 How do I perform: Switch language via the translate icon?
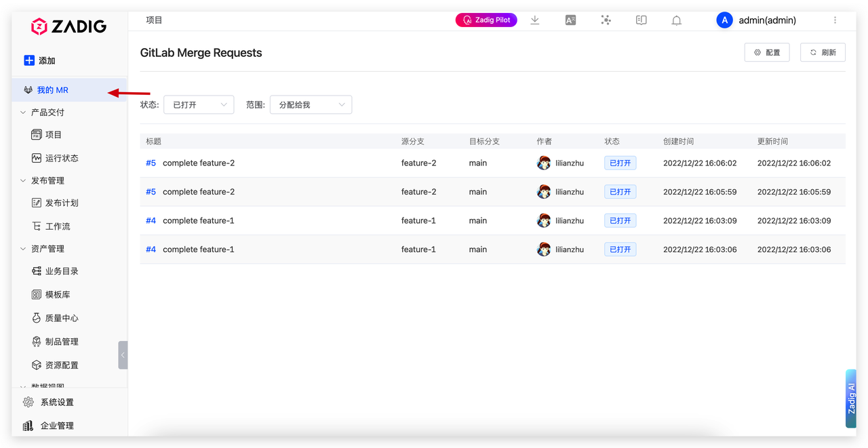pos(570,20)
